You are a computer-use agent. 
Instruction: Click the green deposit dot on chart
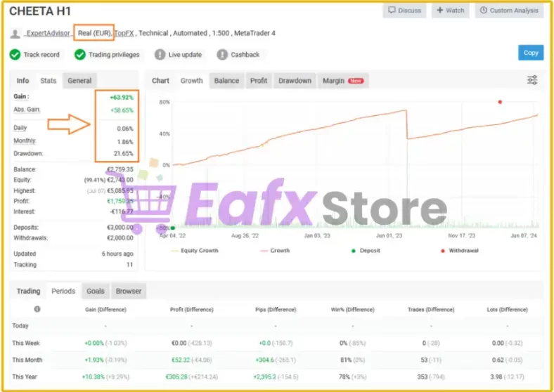coord(173,228)
